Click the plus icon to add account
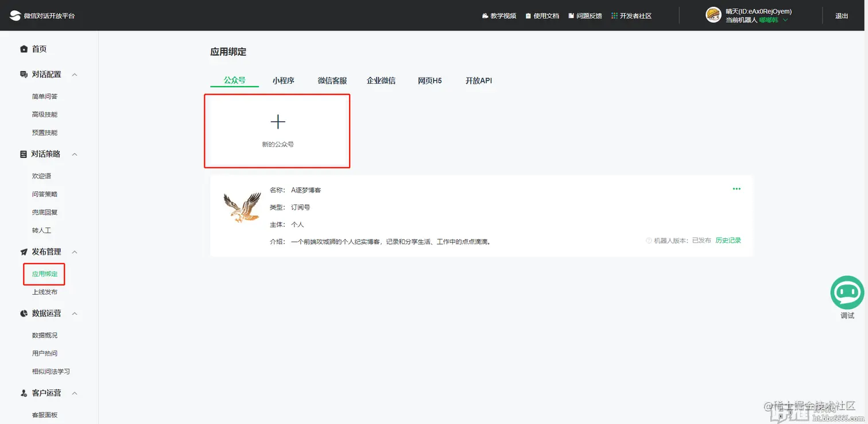 pos(278,122)
